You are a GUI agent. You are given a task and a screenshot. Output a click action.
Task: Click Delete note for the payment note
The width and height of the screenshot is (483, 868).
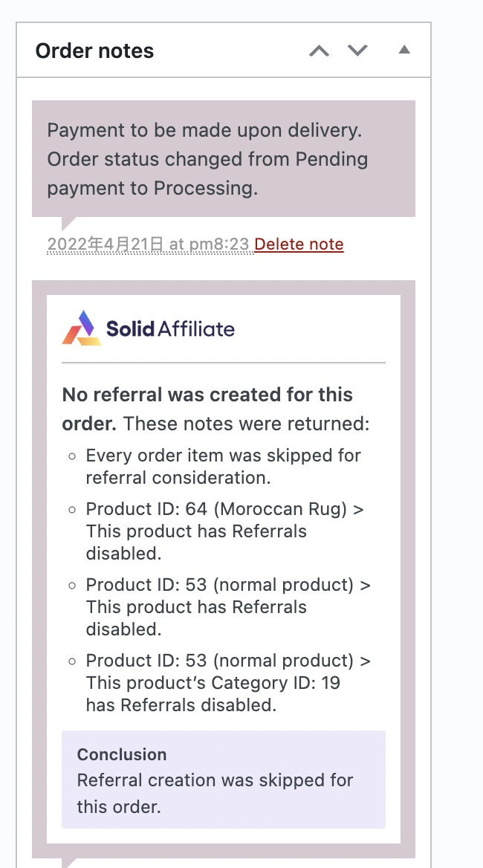point(299,244)
